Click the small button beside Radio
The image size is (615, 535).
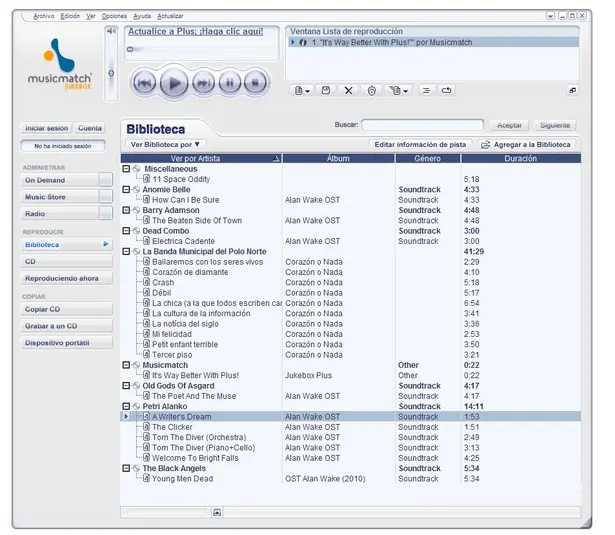[106, 213]
